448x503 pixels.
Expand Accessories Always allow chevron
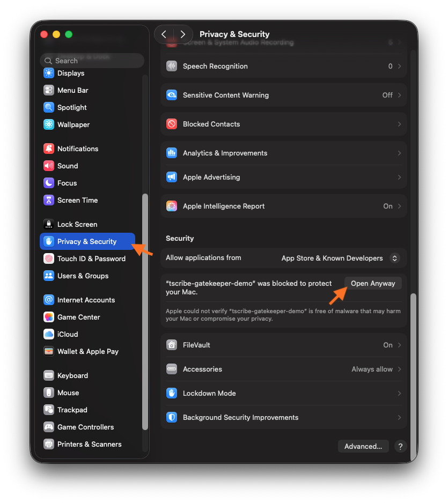(x=399, y=369)
